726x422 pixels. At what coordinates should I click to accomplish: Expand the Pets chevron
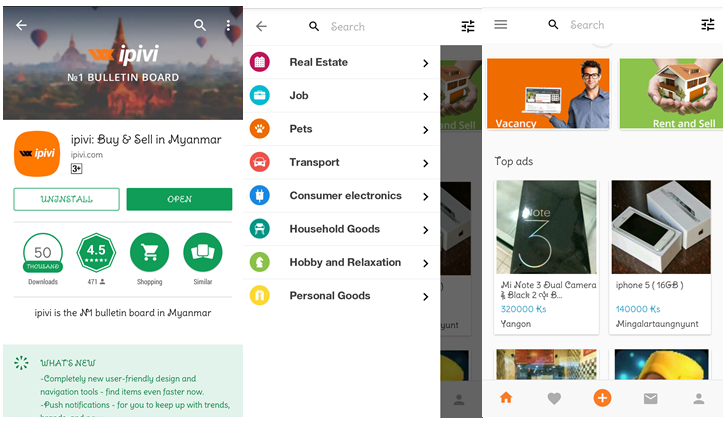click(426, 130)
